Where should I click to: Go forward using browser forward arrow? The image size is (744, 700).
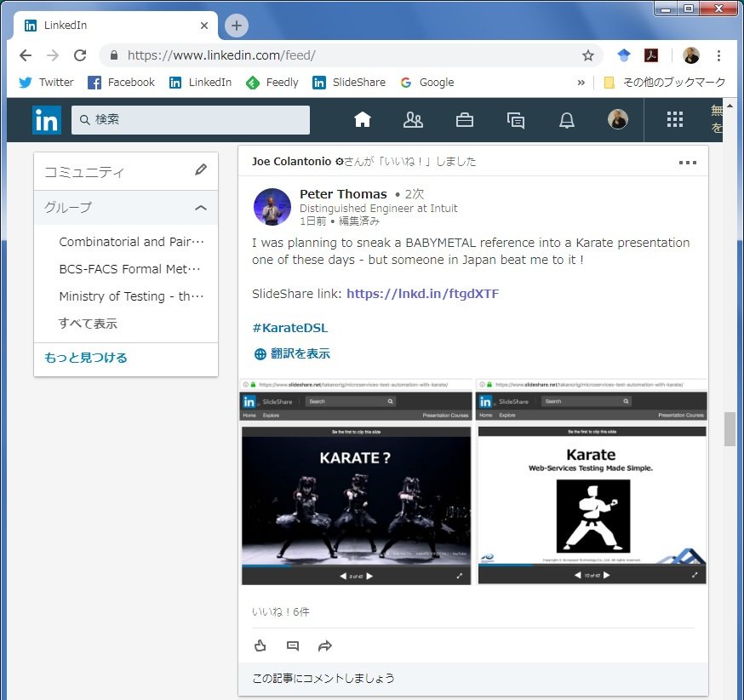53,55
